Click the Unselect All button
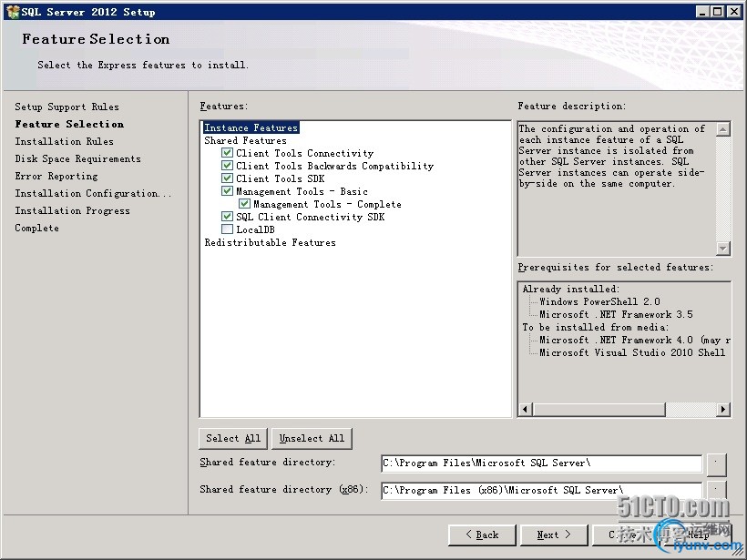Screen dimensions: 747x560 point(312,439)
